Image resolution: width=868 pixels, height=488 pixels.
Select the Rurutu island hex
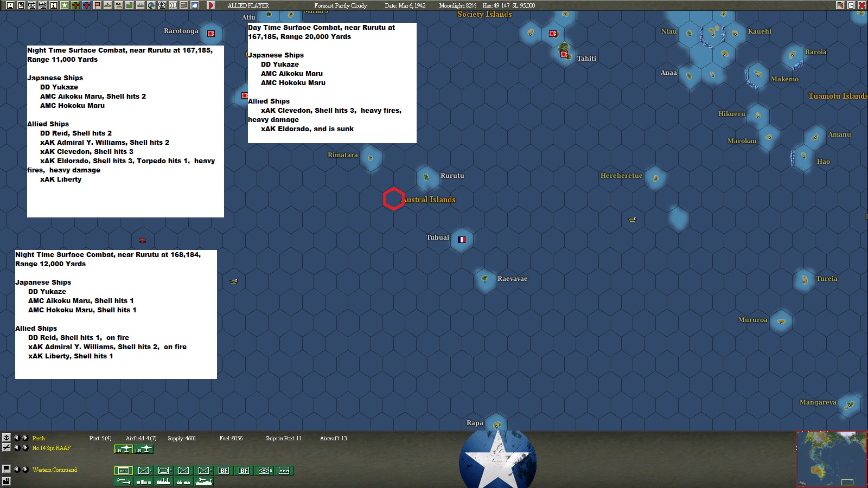(427, 177)
